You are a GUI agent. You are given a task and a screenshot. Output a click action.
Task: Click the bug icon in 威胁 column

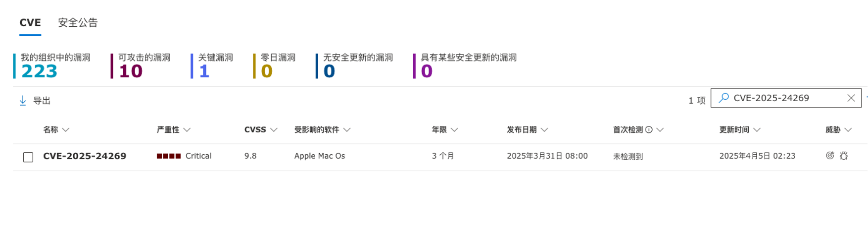(x=844, y=156)
